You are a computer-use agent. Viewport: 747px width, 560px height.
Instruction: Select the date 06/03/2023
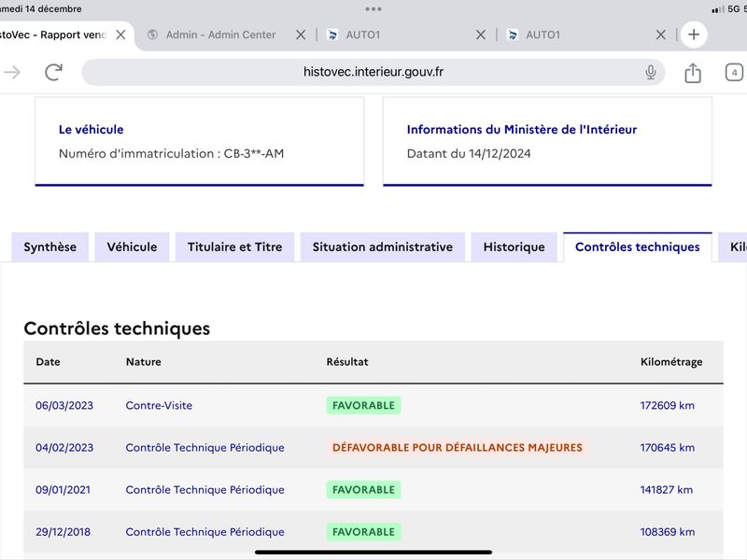[64, 406]
